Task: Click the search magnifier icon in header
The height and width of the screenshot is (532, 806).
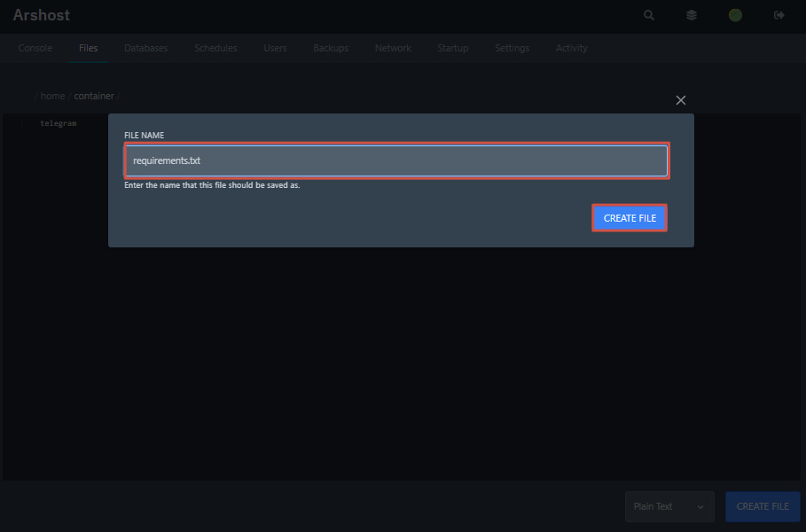Action: 649,15
